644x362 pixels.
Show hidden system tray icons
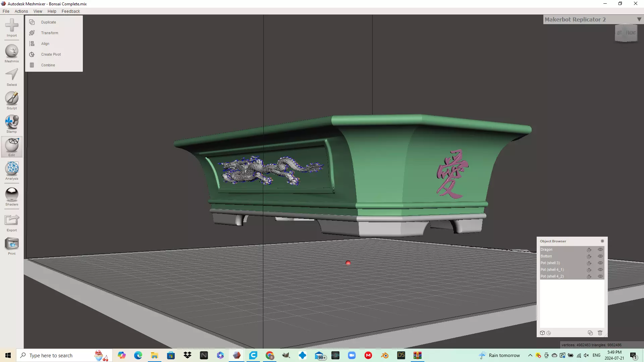click(x=530, y=355)
